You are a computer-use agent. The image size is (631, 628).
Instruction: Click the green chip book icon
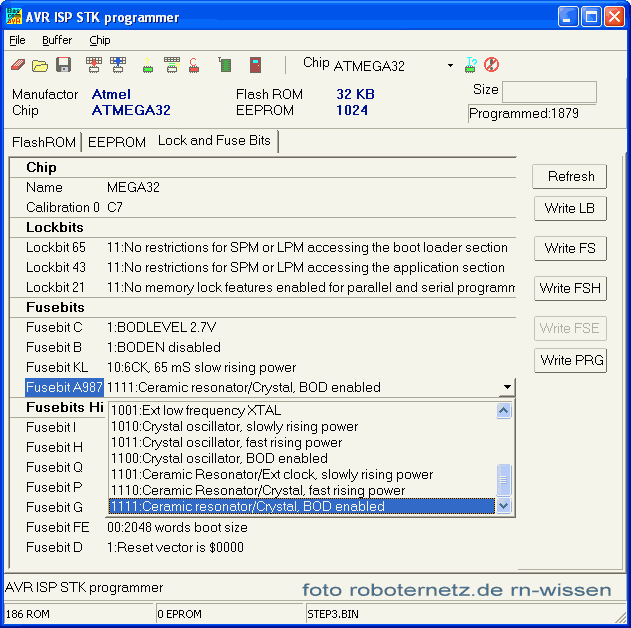[225, 66]
